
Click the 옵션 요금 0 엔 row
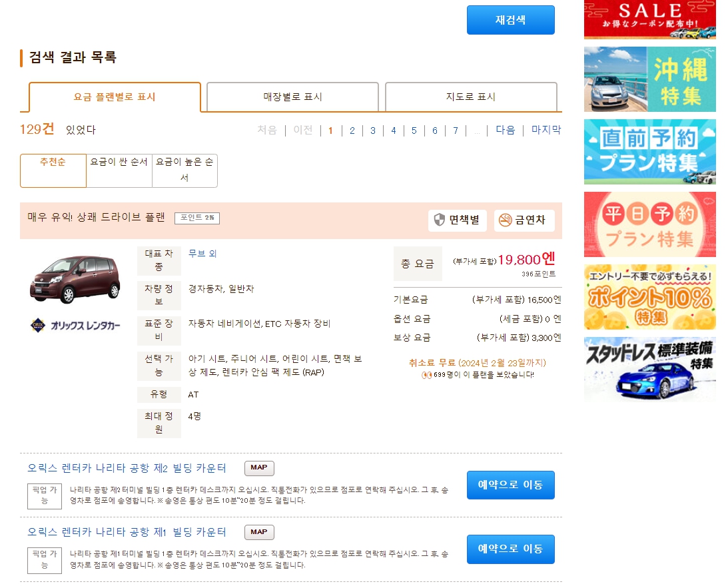tap(478, 319)
